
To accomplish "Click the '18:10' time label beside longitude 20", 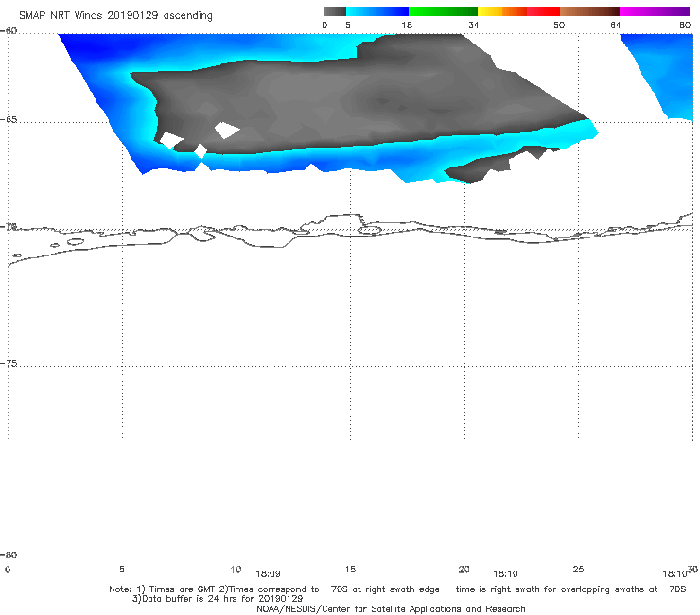I will (505, 574).
